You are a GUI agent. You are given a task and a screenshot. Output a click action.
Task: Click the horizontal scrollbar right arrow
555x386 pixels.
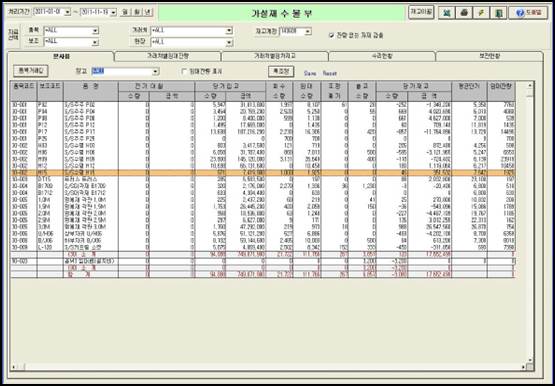(523, 367)
